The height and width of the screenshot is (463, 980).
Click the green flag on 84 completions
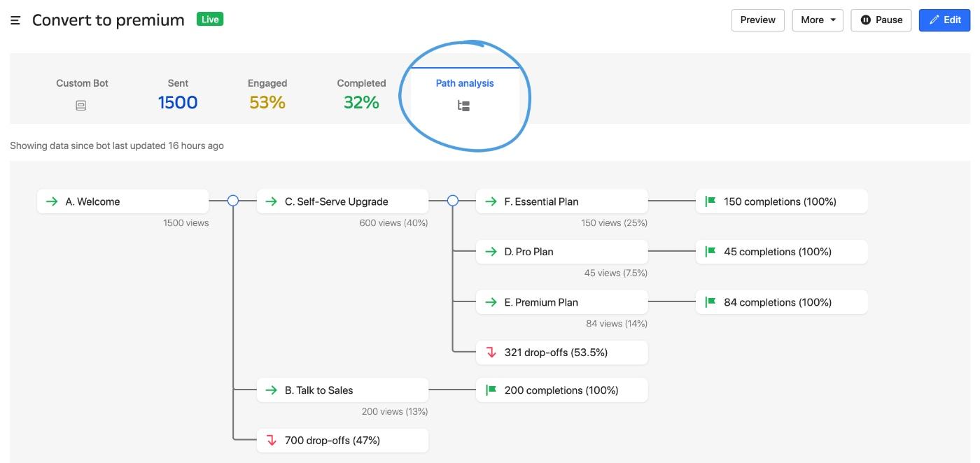710,302
